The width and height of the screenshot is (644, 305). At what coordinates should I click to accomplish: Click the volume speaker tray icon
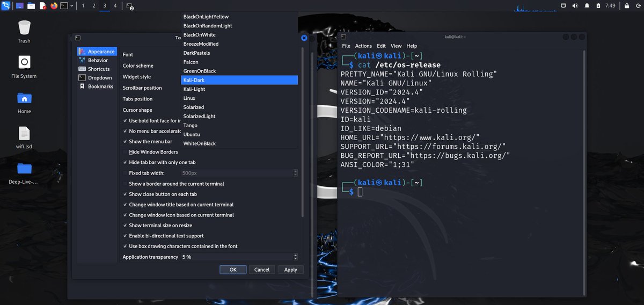coord(575,5)
